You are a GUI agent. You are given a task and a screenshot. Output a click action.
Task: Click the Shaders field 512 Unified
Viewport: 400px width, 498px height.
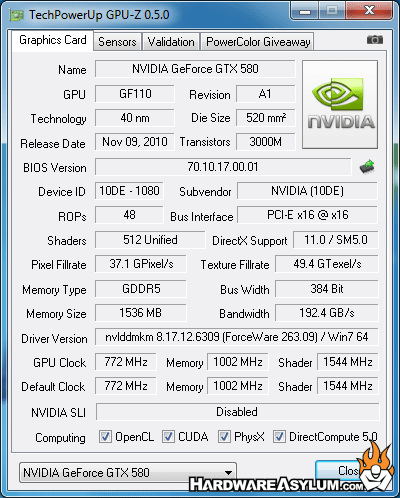[150, 240]
